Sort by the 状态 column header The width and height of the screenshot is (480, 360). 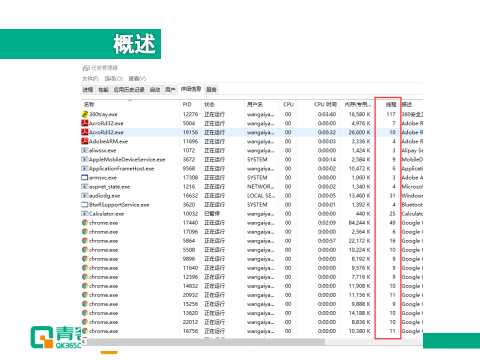coord(209,104)
